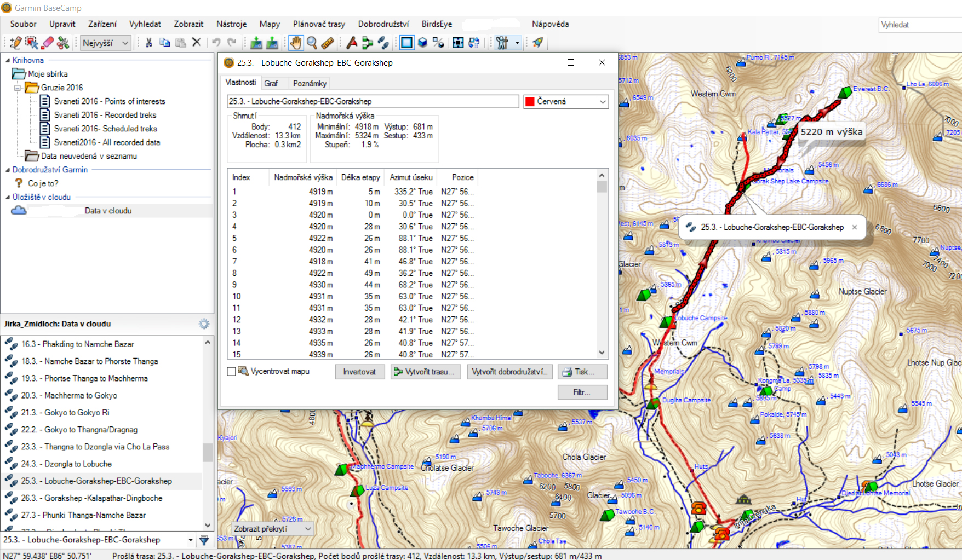Click the gear icon beside Data v cloudu
The width and height of the screenshot is (962, 560).
(204, 324)
